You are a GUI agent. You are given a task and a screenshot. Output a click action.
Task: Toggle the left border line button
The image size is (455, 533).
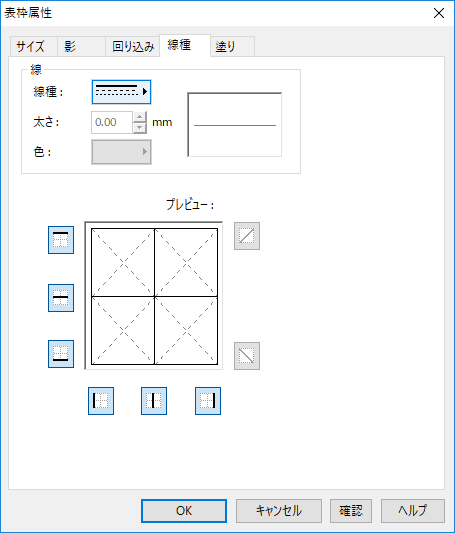point(101,401)
